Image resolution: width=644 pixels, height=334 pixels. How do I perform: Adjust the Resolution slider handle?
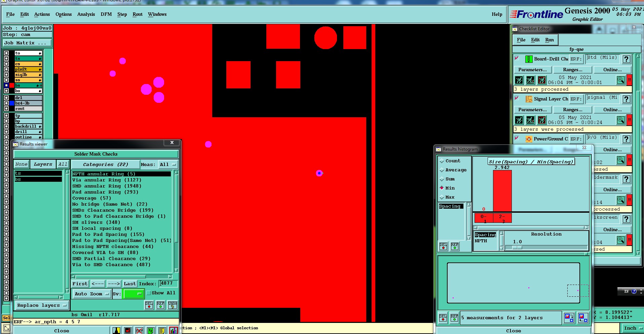pos(517,248)
